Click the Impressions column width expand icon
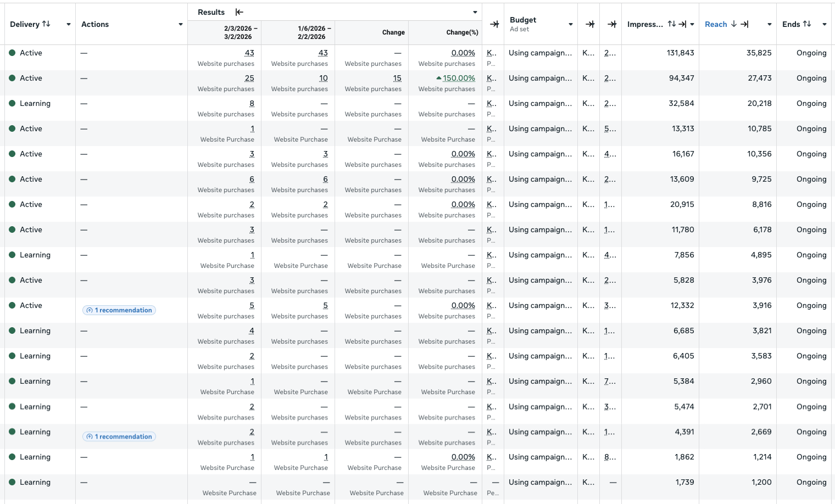Viewport: 835px width, 504px height. 682,24
